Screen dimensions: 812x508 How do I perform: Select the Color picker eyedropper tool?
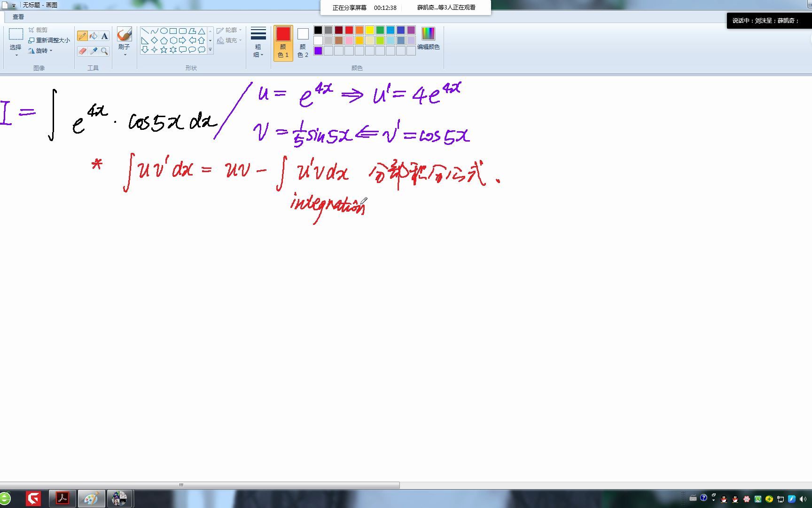point(94,51)
